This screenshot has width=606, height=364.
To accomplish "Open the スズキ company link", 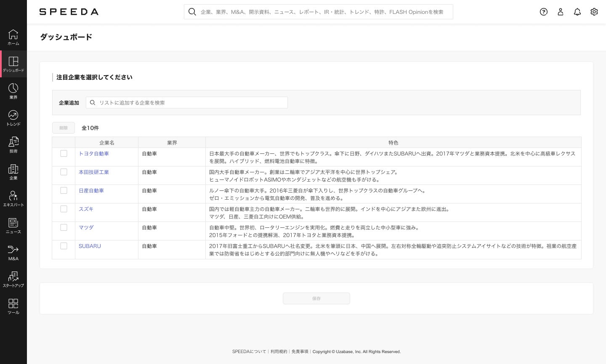I will click(86, 209).
